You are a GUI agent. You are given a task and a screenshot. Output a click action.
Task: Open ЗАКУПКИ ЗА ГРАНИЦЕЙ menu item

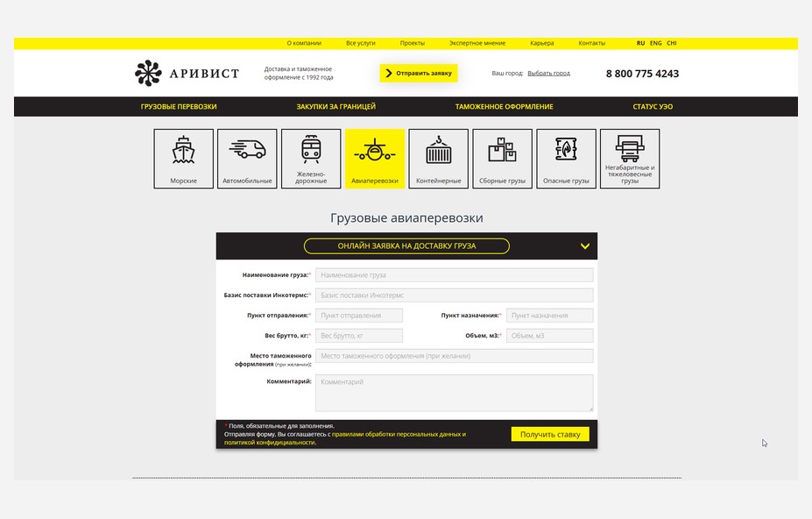point(336,107)
